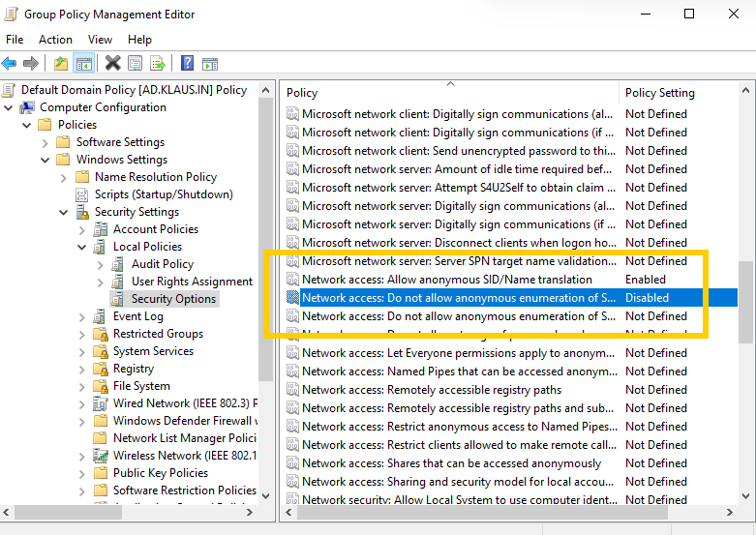Click the Scripts (Startup/Shutdown) icon
The width and height of the screenshot is (756, 535).
pos(82,194)
